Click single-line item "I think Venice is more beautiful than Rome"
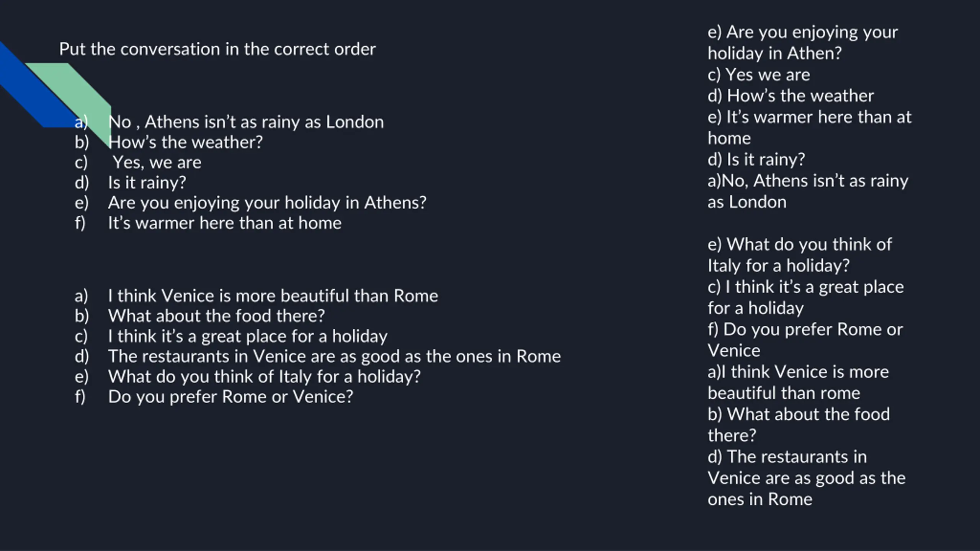The height and width of the screenshot is (551, 980). click(273, 296)
